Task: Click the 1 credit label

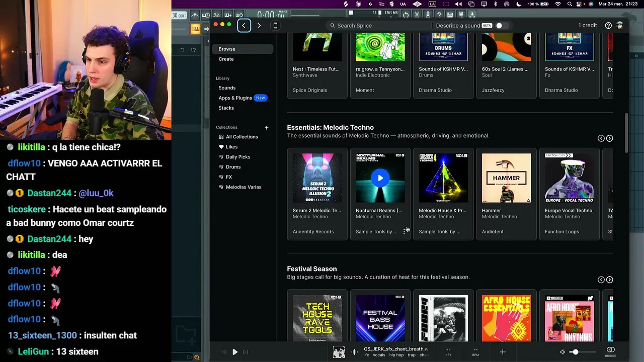Action: coord(588,25)
